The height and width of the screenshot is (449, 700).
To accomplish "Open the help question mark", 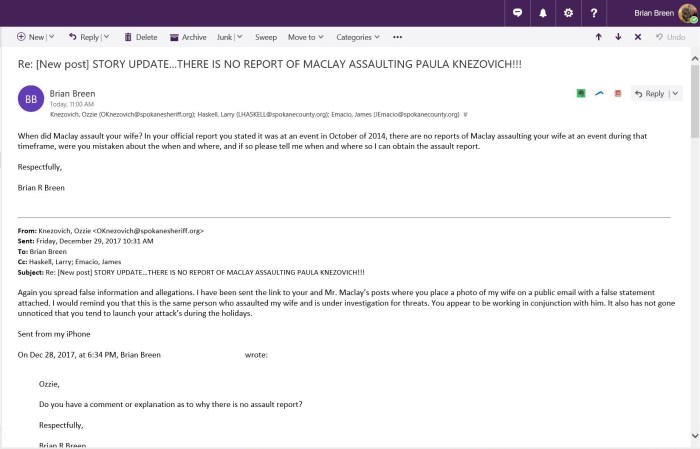I will [594, 13].
